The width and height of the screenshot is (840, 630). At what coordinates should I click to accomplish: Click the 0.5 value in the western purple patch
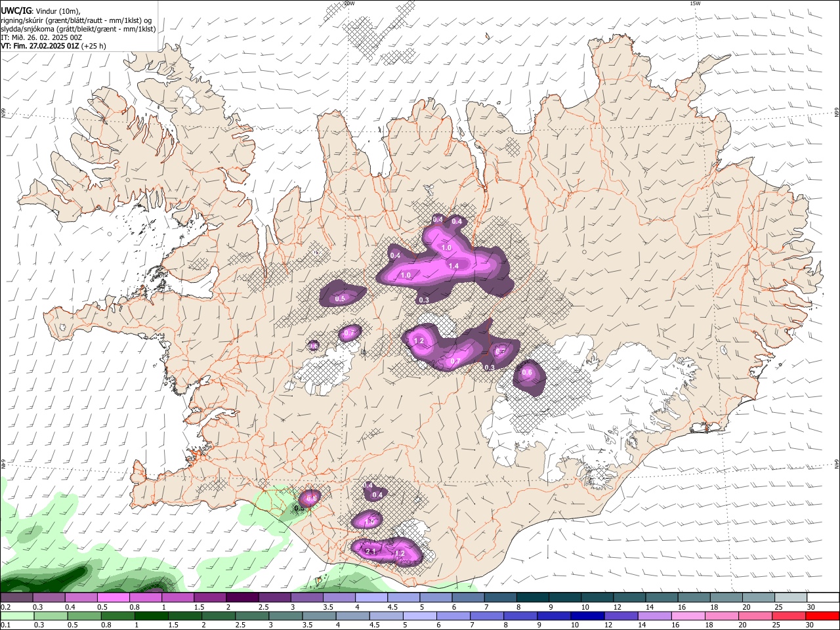(340, 299)
